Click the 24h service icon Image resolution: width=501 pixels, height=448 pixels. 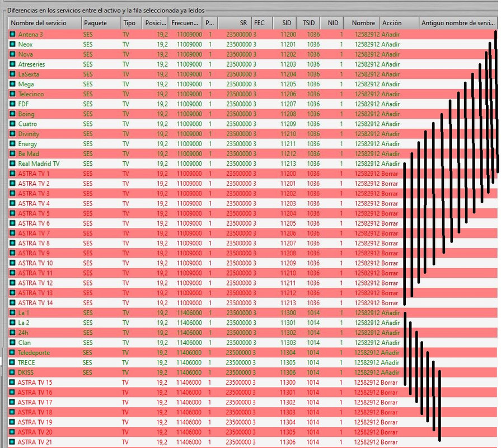(12, 332)
